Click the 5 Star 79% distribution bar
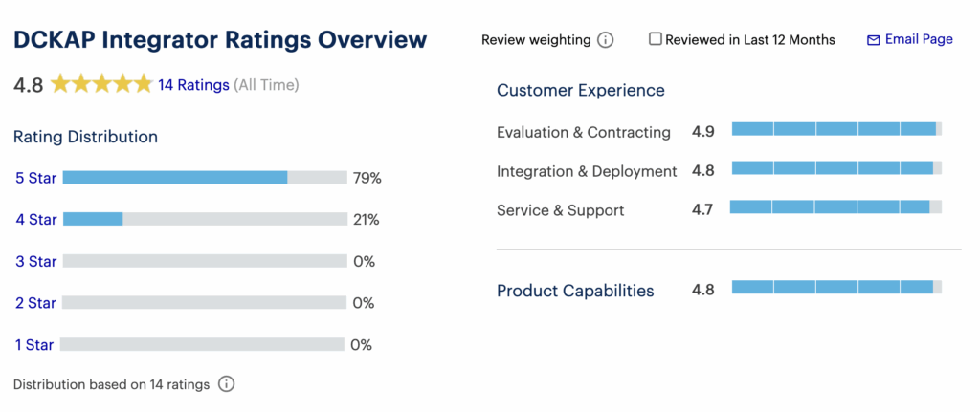980x412 pixels. (x=204, y=178)
